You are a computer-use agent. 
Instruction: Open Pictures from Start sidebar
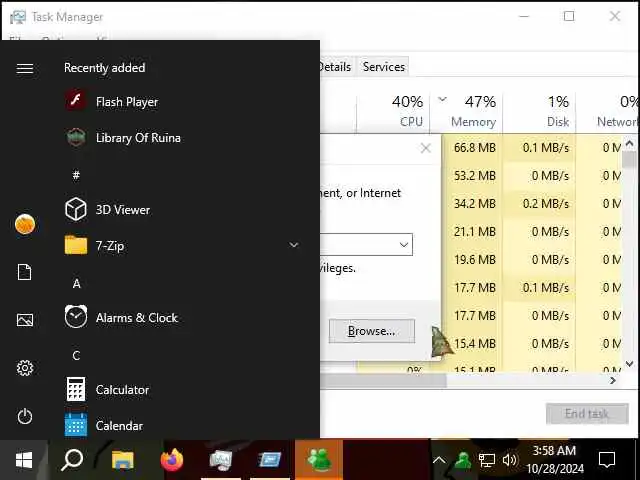click(x=25, y=320)
